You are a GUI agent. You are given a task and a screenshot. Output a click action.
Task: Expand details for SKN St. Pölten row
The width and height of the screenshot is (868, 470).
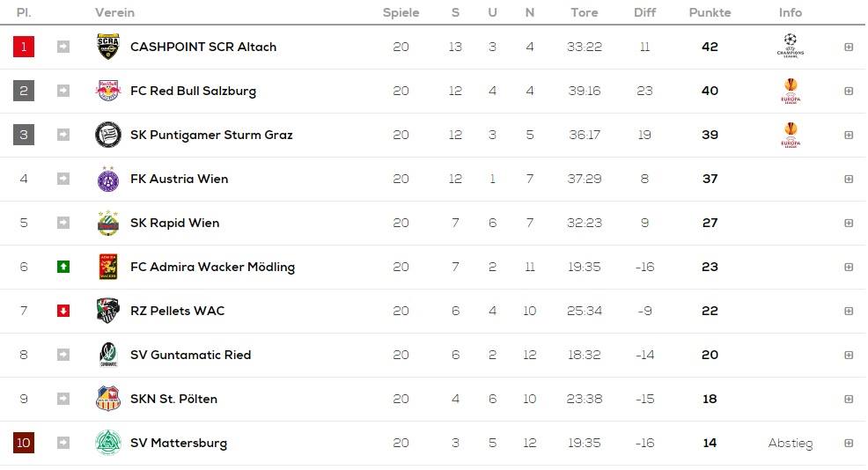tap(849, 399)
